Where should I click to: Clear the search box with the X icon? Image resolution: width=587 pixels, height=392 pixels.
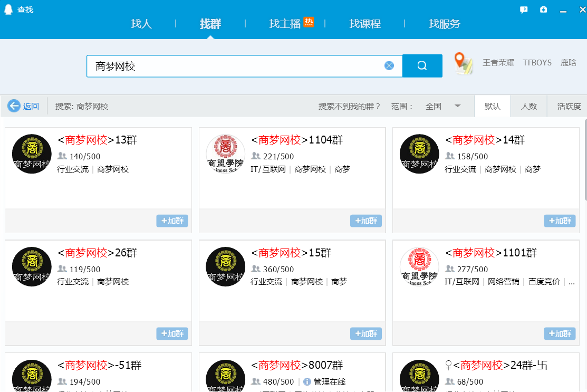click(x=389, y=66)
